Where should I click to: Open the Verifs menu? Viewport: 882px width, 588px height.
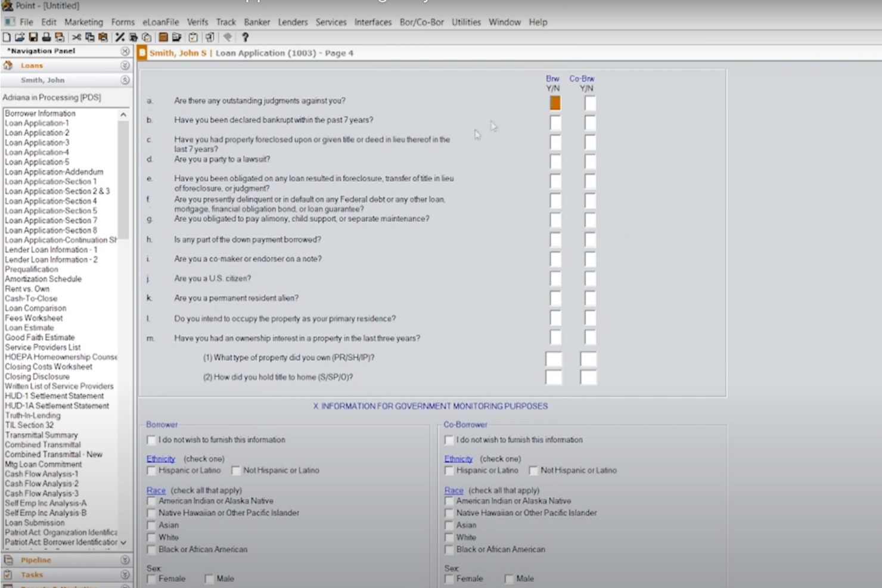pyautogui.click(x=197, y=22)
